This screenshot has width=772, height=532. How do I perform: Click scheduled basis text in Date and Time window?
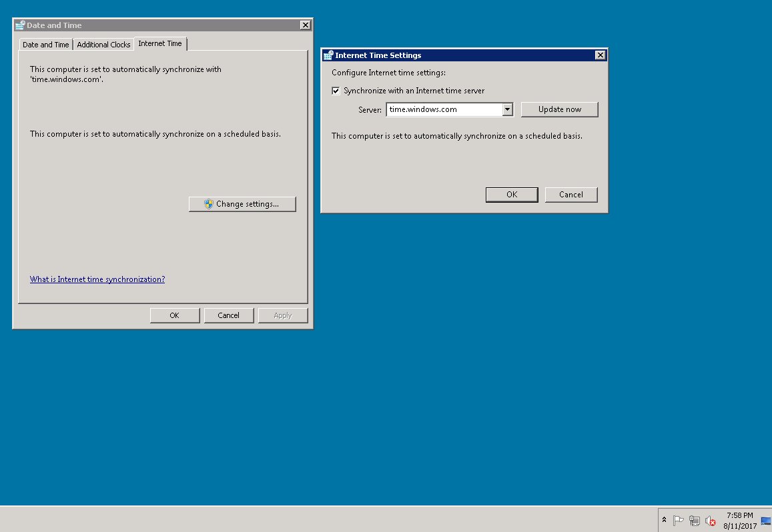[155, 134]
